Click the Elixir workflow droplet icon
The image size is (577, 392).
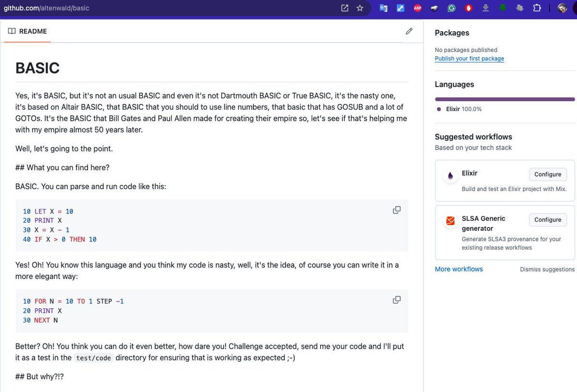point(450,176)
